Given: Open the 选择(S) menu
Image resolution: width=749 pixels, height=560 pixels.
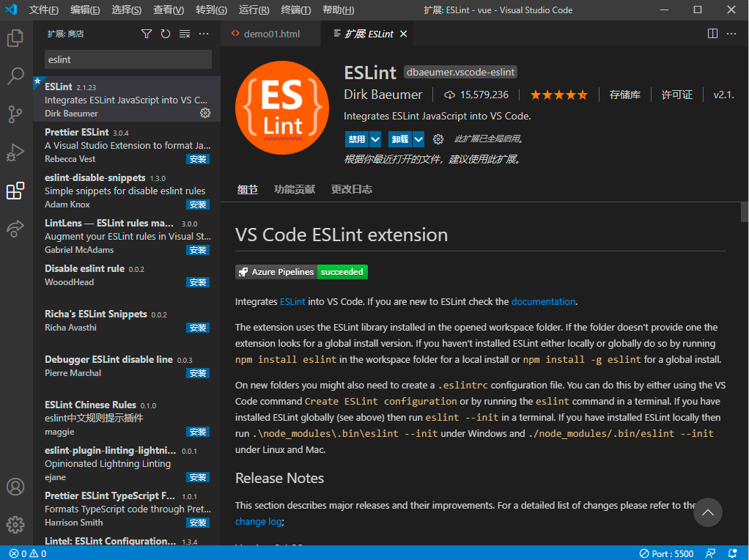Looking at the screenshot, I should coord(127,10).
